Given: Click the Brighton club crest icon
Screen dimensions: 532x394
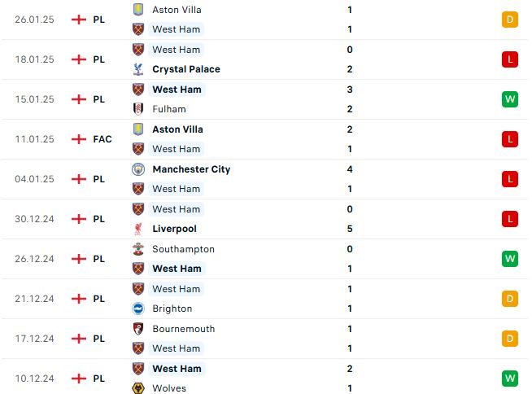Looking at the screenshot, I should pos(138,309).
